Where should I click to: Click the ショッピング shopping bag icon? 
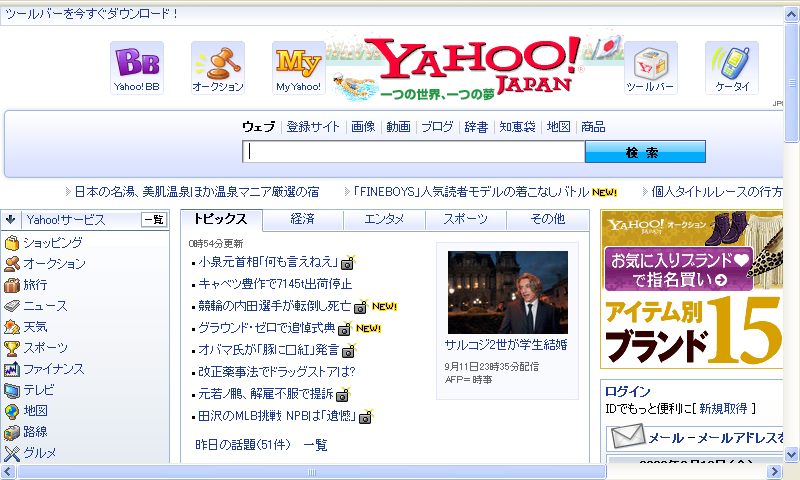click(12, 243)
